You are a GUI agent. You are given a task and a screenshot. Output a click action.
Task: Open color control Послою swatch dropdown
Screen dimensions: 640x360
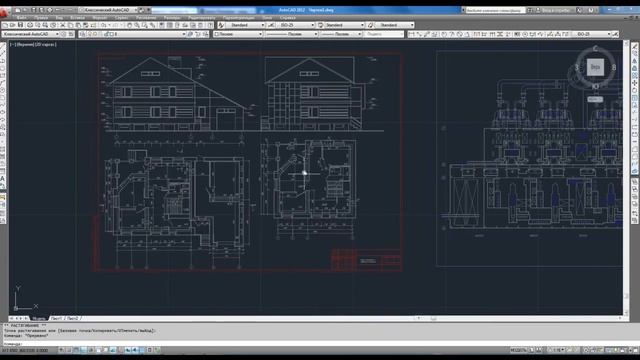pyautogui.click(x=238, y=34)
